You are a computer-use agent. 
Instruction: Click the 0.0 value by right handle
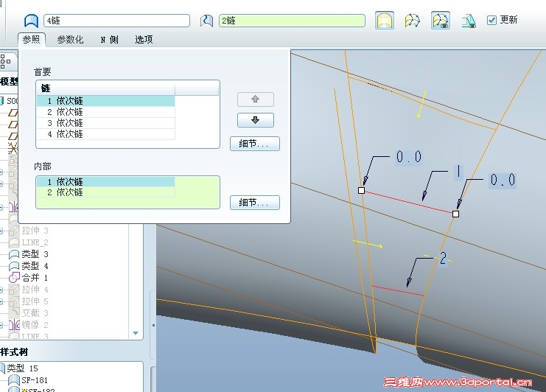503,180
